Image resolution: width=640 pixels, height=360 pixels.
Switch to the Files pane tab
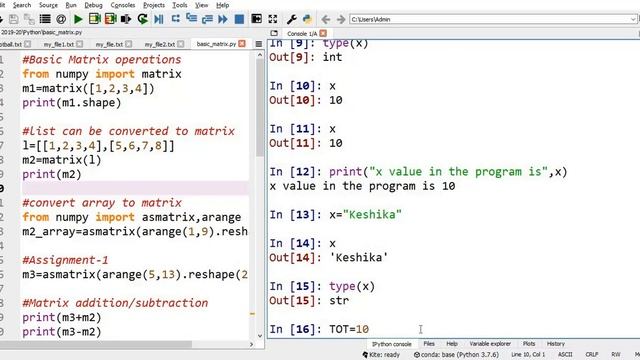tap(429, 344)
